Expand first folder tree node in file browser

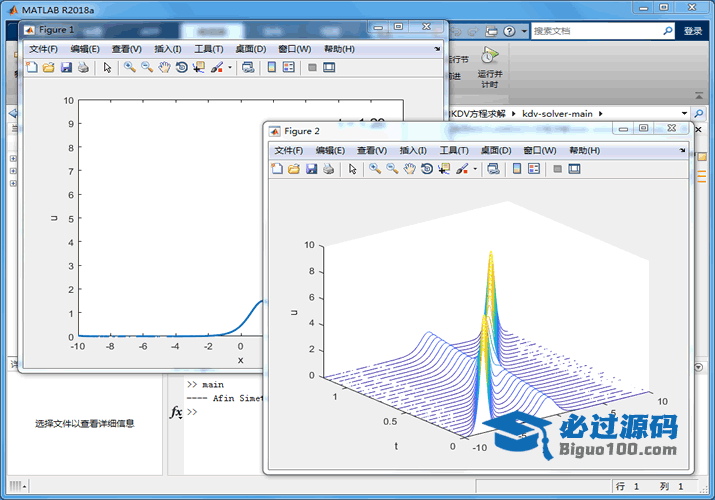coord(13,158)
